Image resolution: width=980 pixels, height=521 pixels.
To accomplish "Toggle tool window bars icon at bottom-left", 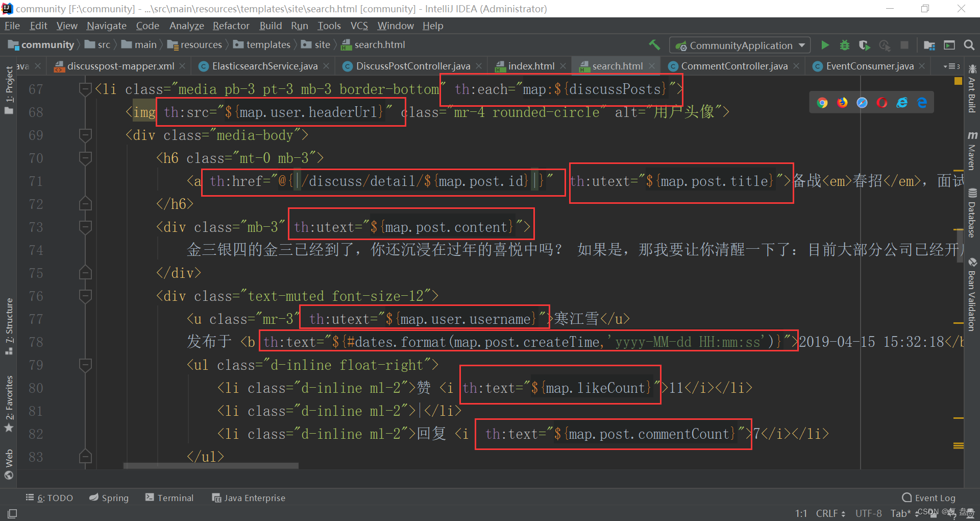I will [x=12, y=513].
